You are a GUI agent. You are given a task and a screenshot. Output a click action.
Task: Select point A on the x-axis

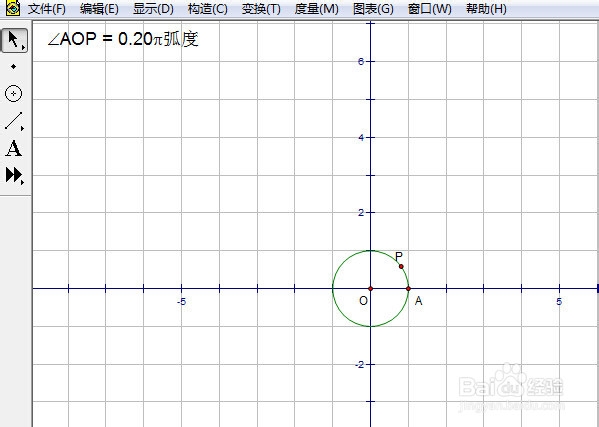point(408,288)
